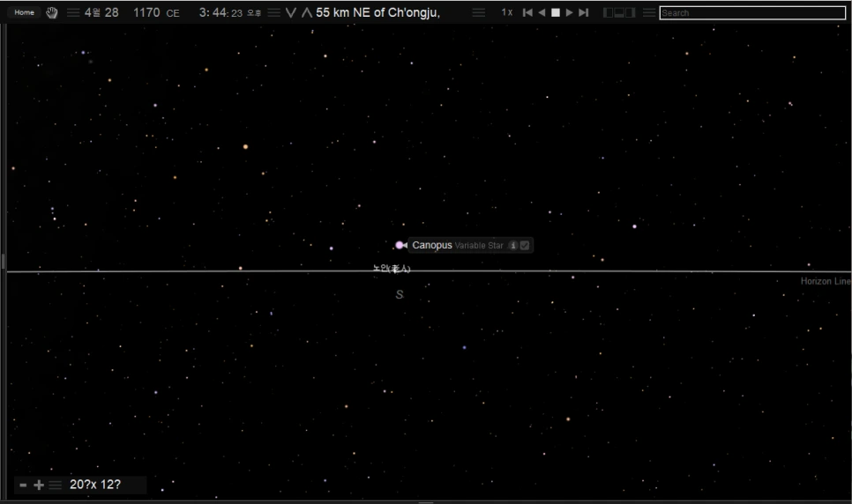Open the Canopus info icon
The image size is (852, 504).
pyautogui.click(x=512, y=246)
